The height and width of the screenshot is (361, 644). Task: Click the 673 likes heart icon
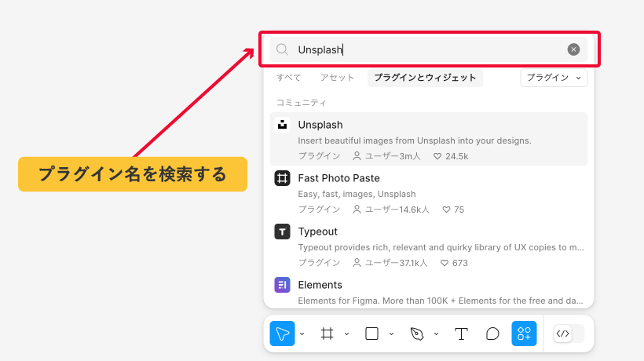click(x=445, y=263)
